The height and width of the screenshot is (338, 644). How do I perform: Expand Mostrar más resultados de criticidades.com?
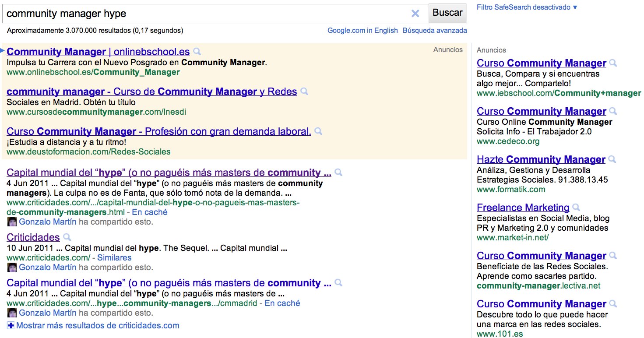click(x=93, y=325)
